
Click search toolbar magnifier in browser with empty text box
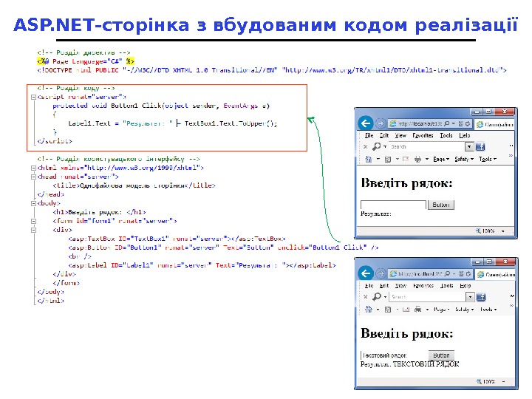pyautogui.click(x=376, y=146)
